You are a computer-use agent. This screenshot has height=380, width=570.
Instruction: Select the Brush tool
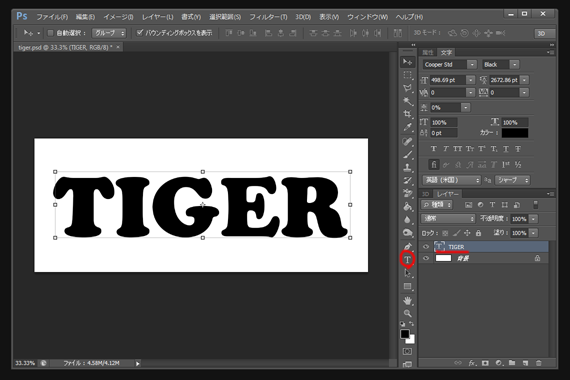pyautogui.click(x=408, y=155)
